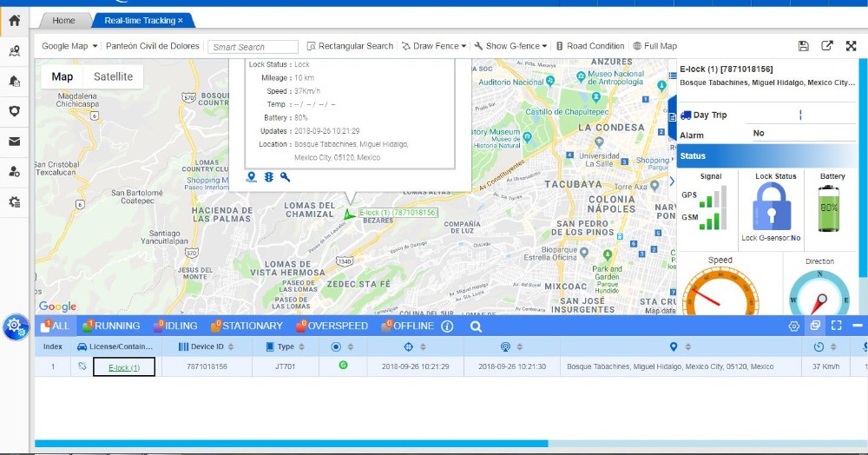Viewport: 868px width, 455px height.
Task: Expand device list to full screen
Action: [837, 326]
